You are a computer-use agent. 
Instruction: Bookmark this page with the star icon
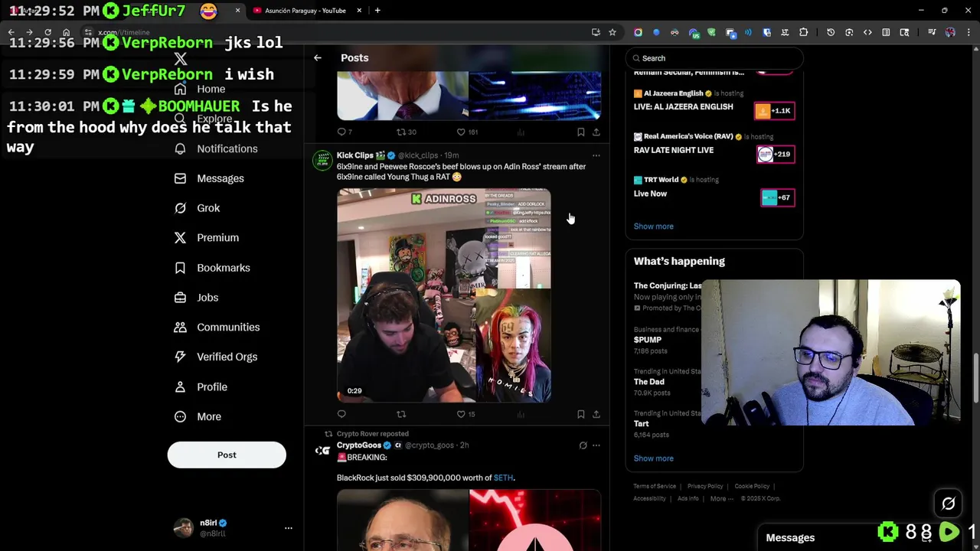612,32
